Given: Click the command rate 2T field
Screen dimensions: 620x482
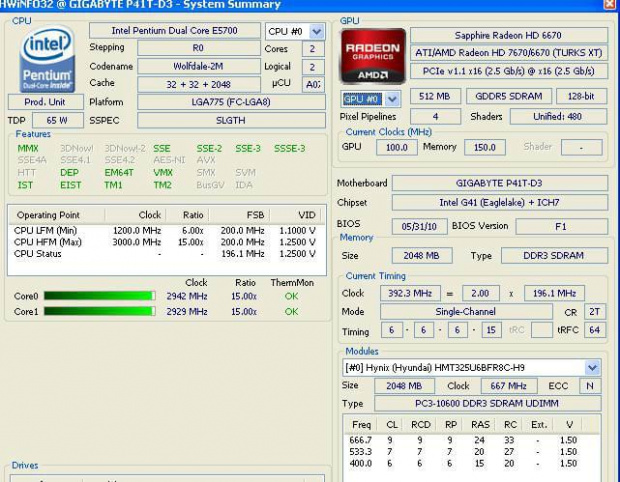Looking at the screenshot, I should click(x=595, y=312).
